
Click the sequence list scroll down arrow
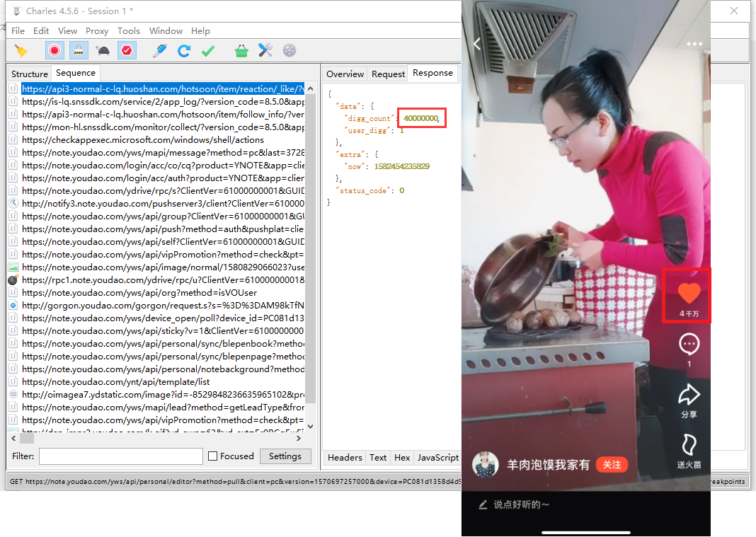311,426
